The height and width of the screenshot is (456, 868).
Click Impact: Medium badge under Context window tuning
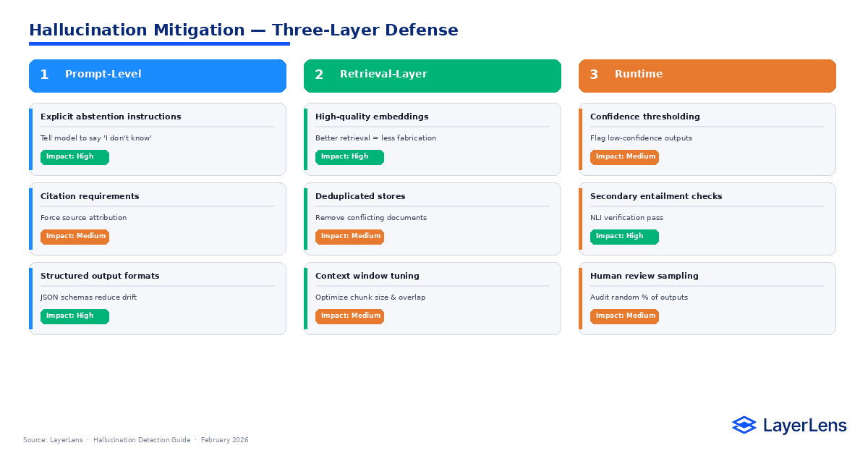[x=349, y=316]
